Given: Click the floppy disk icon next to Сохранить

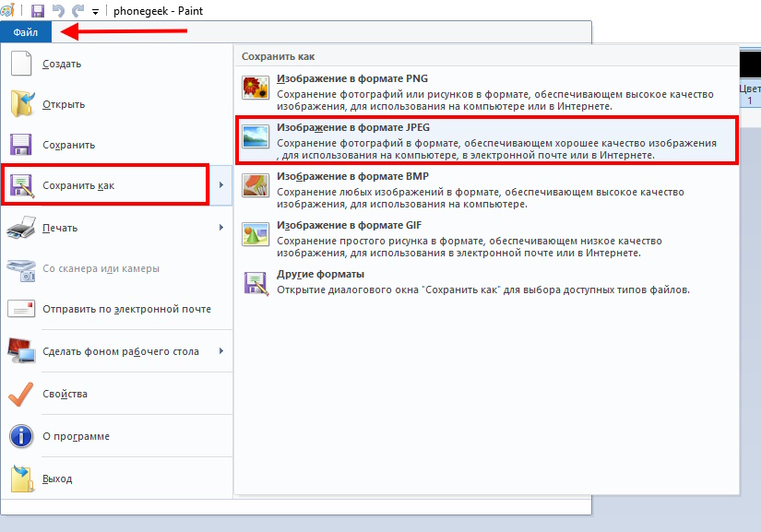Looking at the screenshot, I should pyautogui.click(x=21, y=145).
